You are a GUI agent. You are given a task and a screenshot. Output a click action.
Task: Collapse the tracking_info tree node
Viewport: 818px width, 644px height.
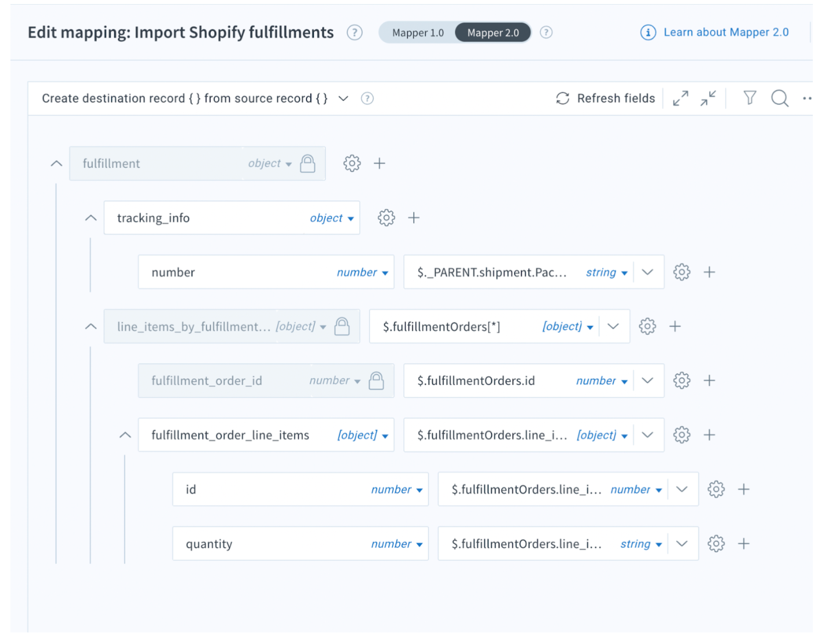91,218
